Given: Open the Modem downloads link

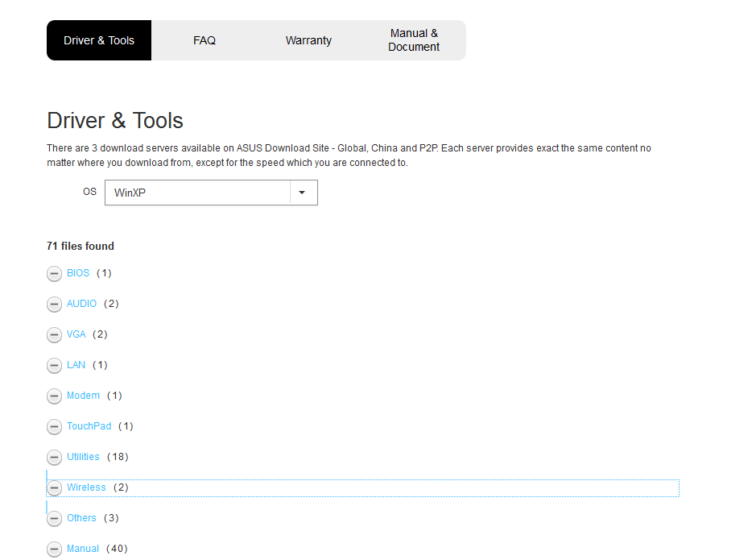Looking at the screenshot, I should coord(84,396).
